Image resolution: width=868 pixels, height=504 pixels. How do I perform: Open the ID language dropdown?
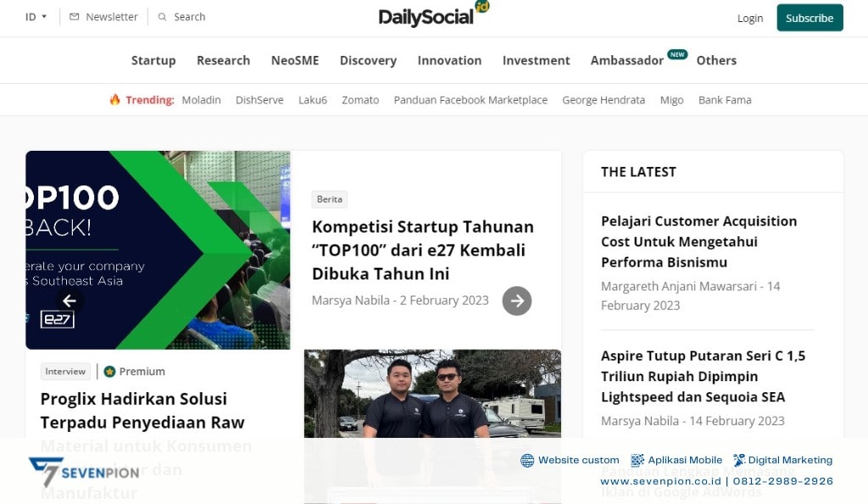(x=36, y=17)
